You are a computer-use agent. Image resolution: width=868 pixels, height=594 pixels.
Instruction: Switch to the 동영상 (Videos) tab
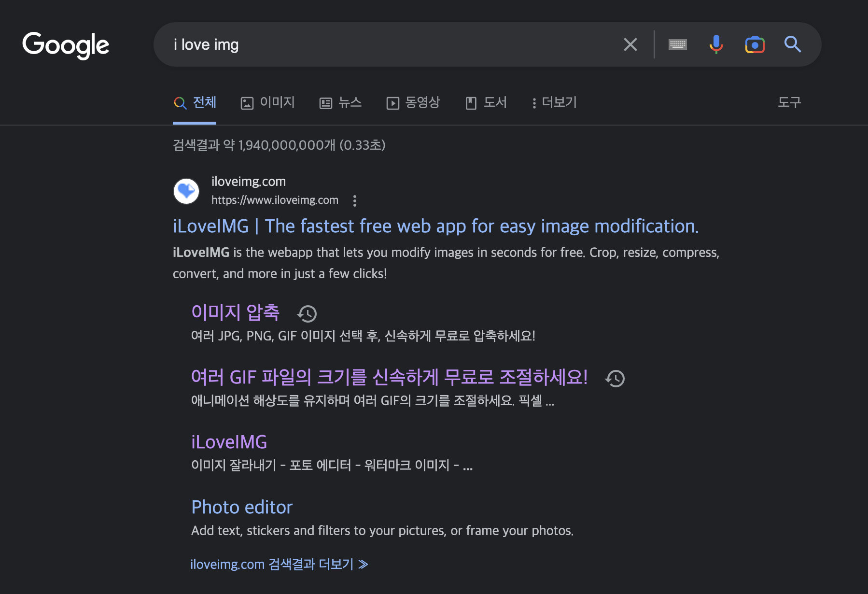[413, 102]
